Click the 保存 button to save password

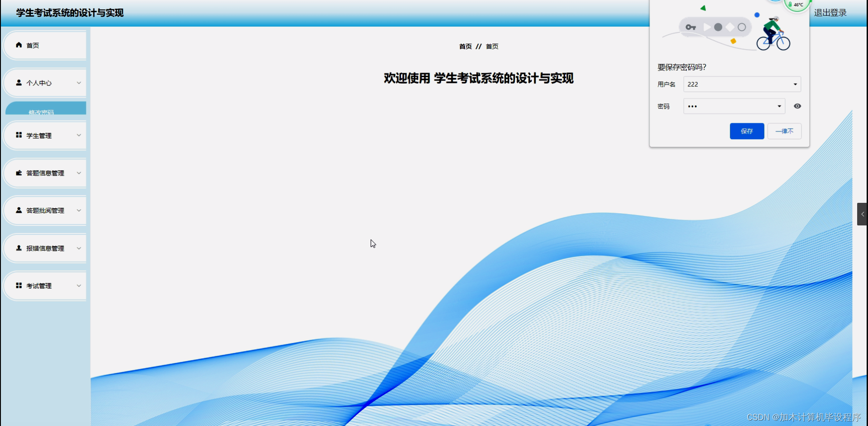(x=747, y=131)
